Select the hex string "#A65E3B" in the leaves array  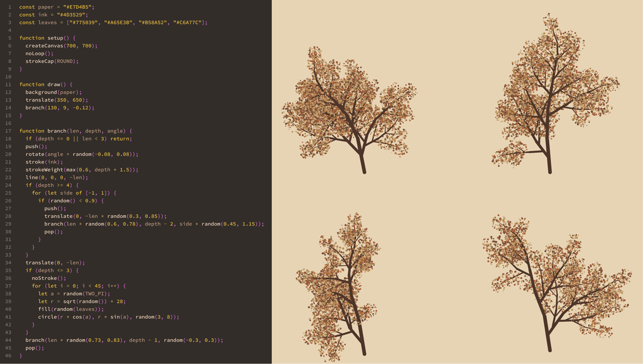click(118, 23)
